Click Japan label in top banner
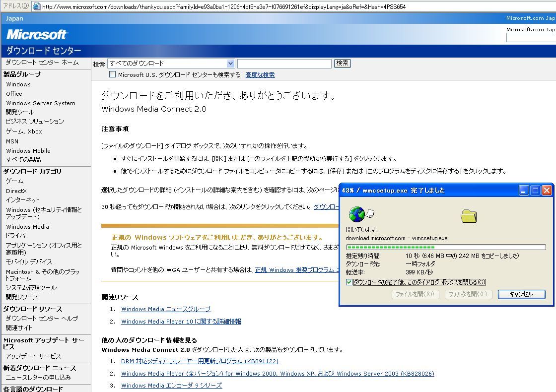 tap(14, 18)
